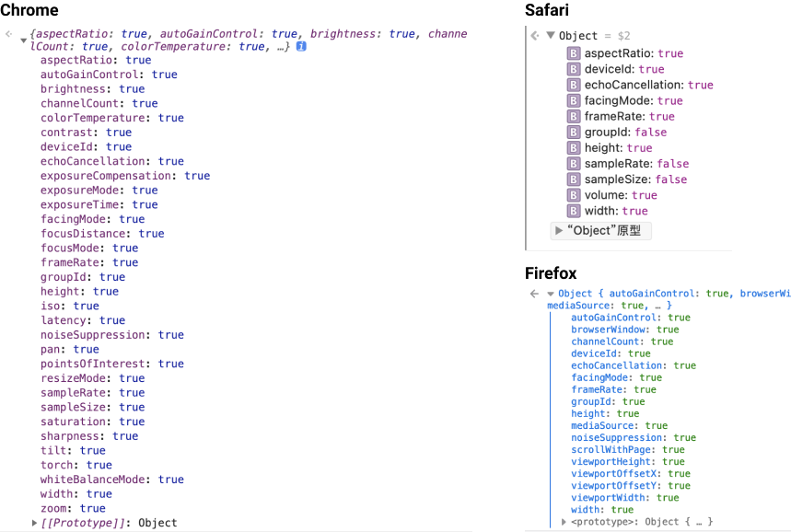Image resolution: width=791 pixels, height=532 pixels.
Task: Select the Chrome row 'latency: true'
Action: click(83, 320)
